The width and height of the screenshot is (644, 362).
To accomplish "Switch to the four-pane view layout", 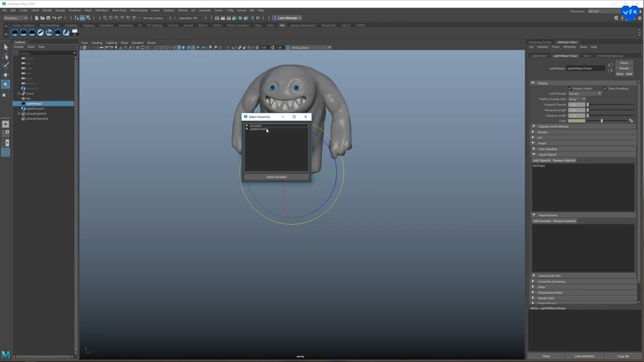I will click(x=6, y=134).
